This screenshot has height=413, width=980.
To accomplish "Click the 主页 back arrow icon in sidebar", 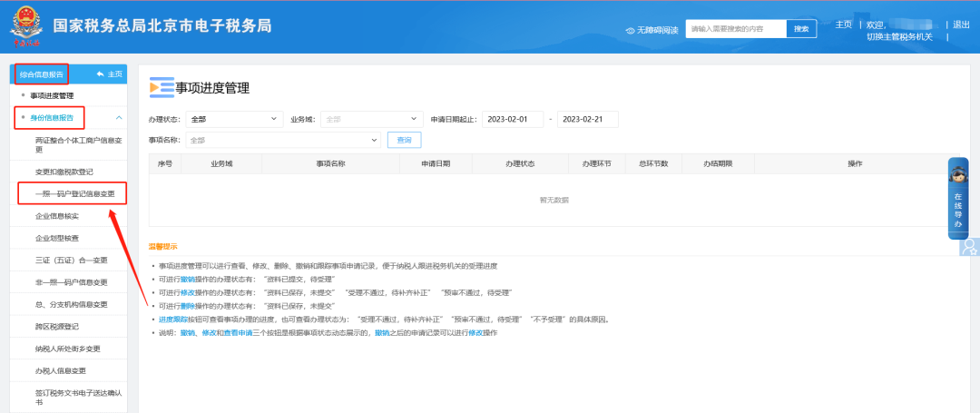I will coord(100,74).
